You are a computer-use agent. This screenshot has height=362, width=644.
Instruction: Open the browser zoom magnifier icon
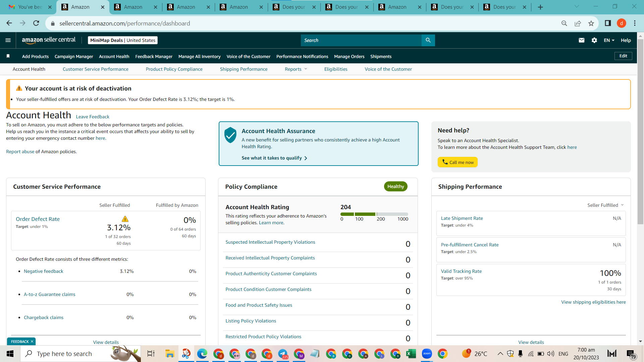coord(564,23)
